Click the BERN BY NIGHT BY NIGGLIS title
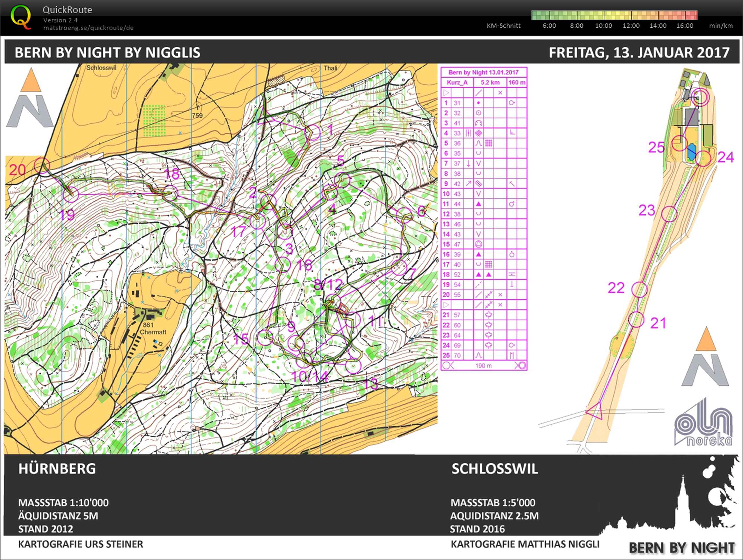Screen dimensions: 743x560 (108, 52)
